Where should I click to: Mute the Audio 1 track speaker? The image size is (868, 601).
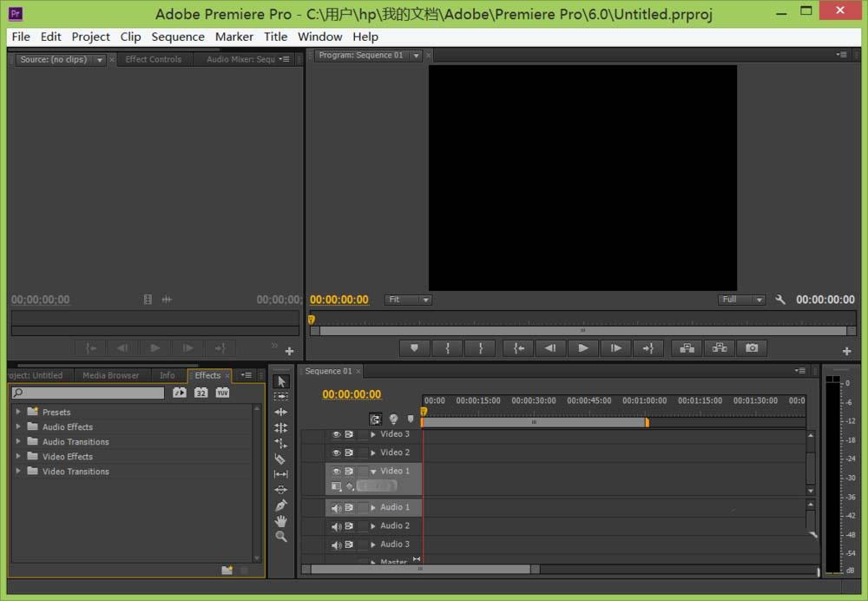click(337, 508)
